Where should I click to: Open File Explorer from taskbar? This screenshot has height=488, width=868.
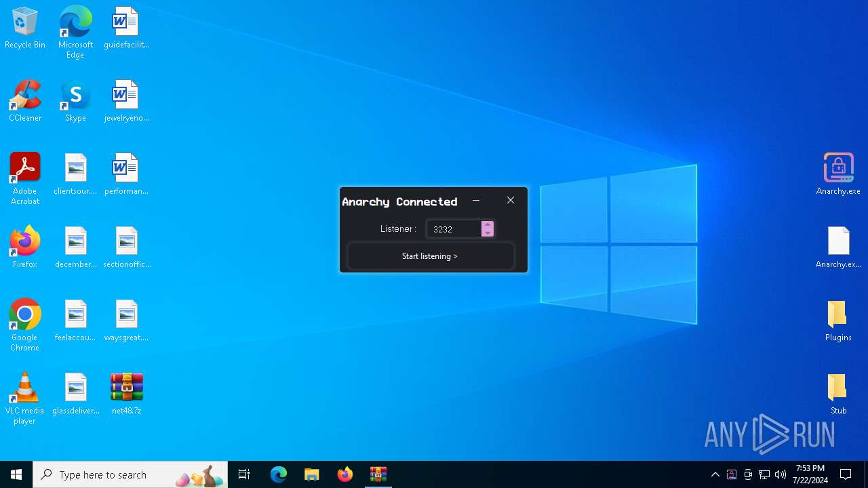(x=312, y=474)
